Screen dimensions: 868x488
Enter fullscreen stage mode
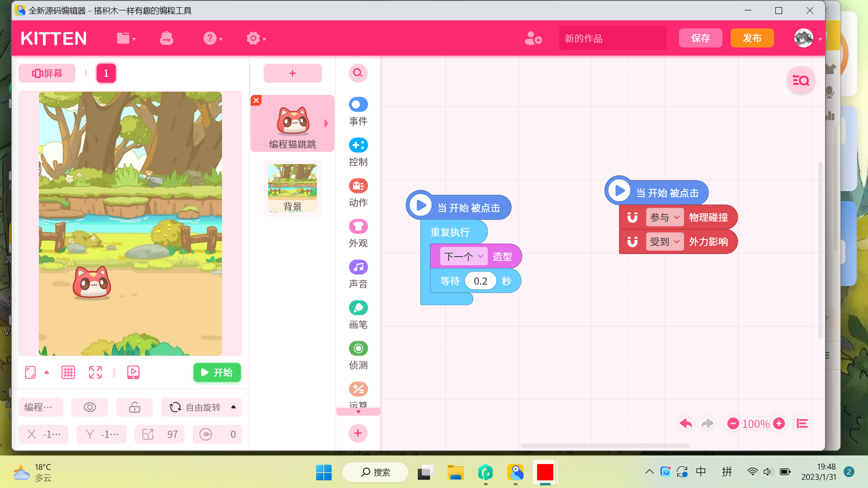[95, 372]
